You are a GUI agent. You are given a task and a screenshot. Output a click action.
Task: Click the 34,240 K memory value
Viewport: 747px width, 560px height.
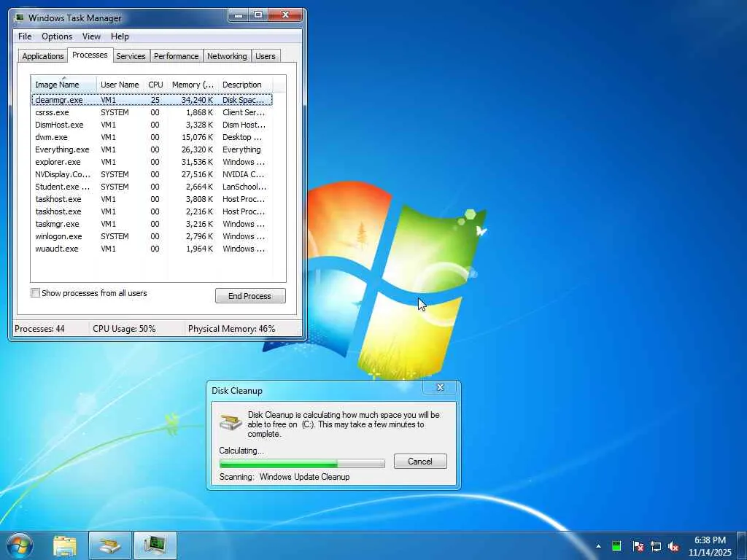point(197,100)
